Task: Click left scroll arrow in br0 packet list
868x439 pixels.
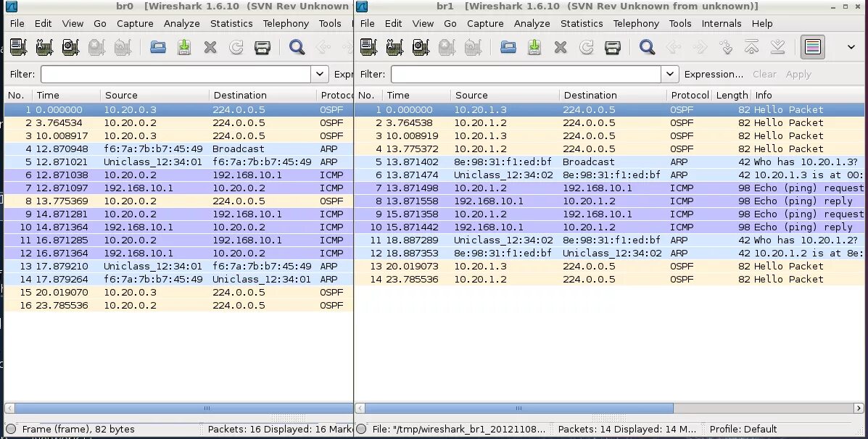Action: point(9,408)
